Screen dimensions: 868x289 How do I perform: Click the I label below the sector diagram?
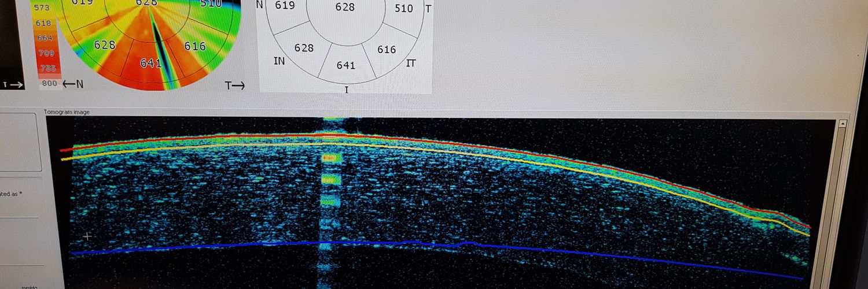(x=346, y=89)
